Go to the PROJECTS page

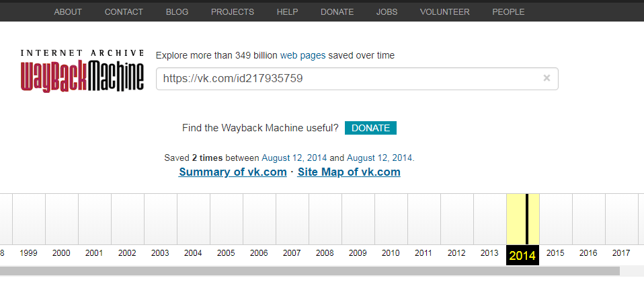point(232,11)
